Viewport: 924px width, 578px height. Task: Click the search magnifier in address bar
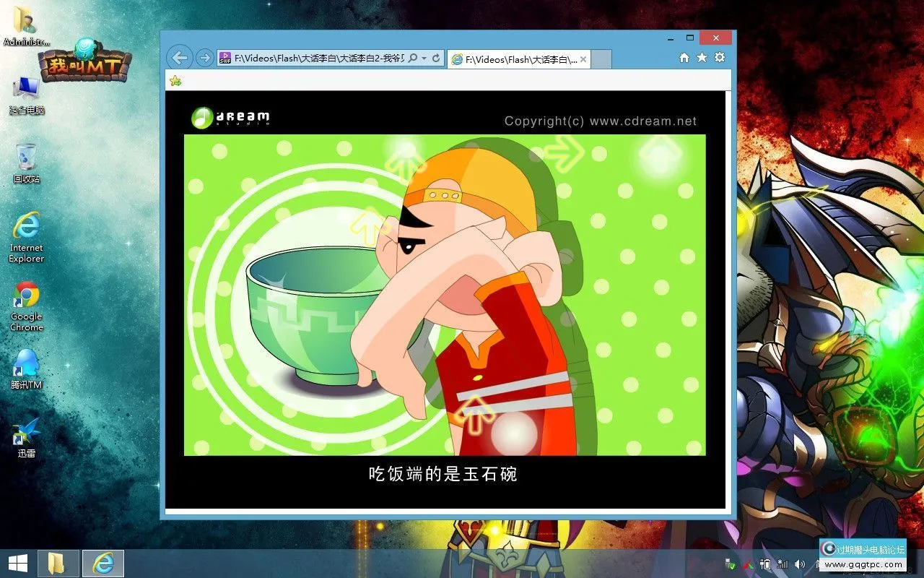(413, 59)
